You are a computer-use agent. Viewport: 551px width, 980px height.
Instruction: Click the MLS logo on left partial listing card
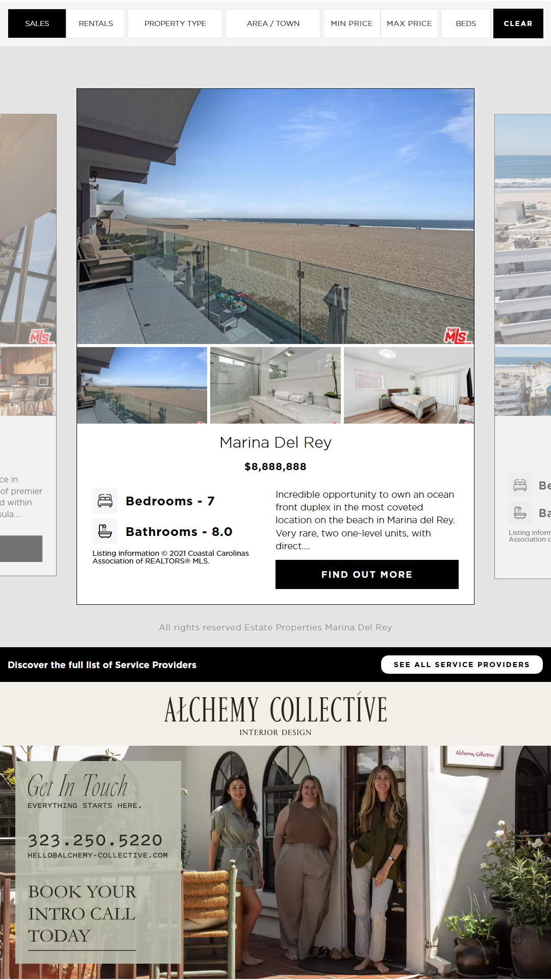[41, 336]
